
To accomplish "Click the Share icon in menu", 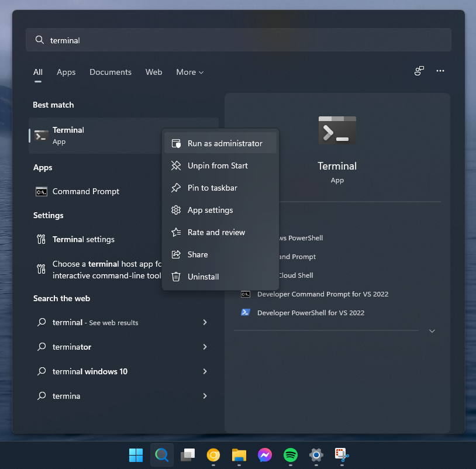I will (175, 254).
